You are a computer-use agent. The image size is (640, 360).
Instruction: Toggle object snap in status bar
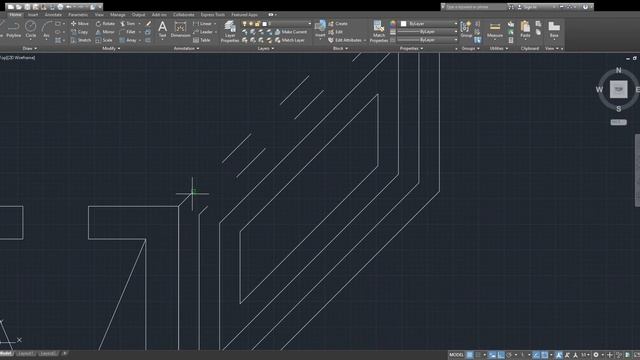(544, 355)
